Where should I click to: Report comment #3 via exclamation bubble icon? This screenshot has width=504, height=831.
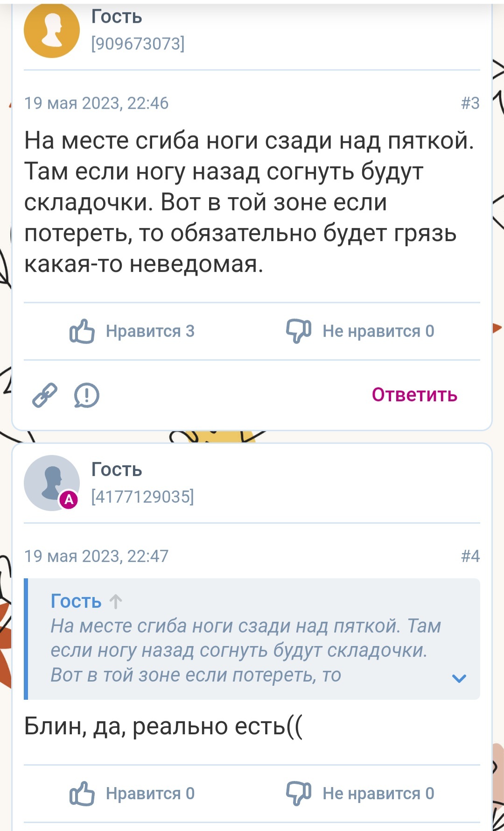[x=87, y=395]
